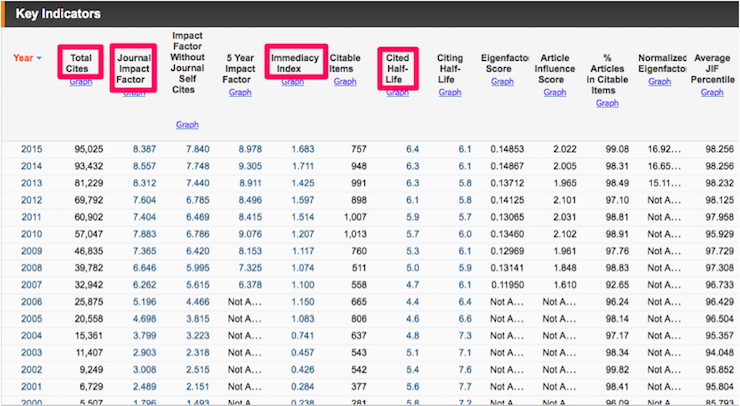Screen dimensions: 740x406
Task: Click the 1,013 citable items cell
Action: (355, 234)
